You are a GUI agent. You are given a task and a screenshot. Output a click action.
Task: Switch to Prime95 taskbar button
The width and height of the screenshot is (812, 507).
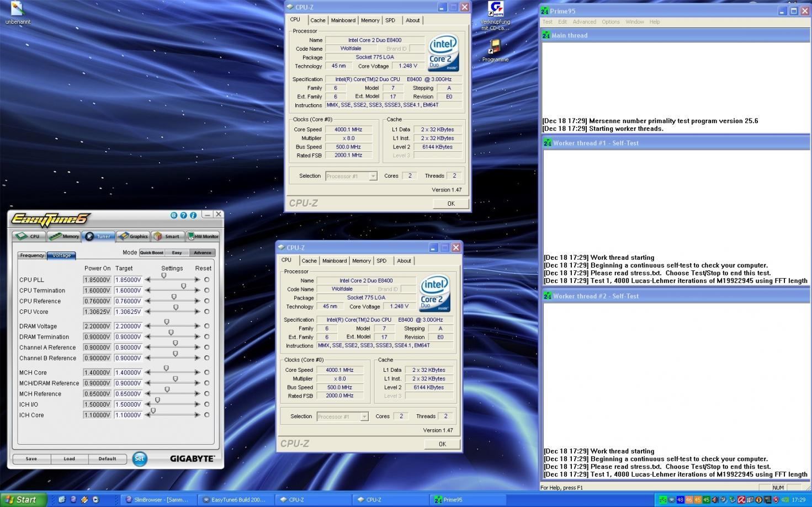point(468,500)
